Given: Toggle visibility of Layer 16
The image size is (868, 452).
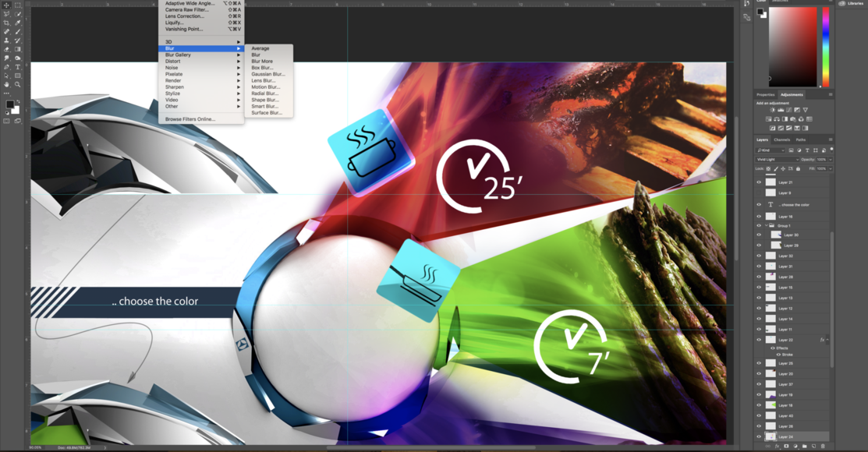Looking at the screenshot, I should tap(759, 217).
